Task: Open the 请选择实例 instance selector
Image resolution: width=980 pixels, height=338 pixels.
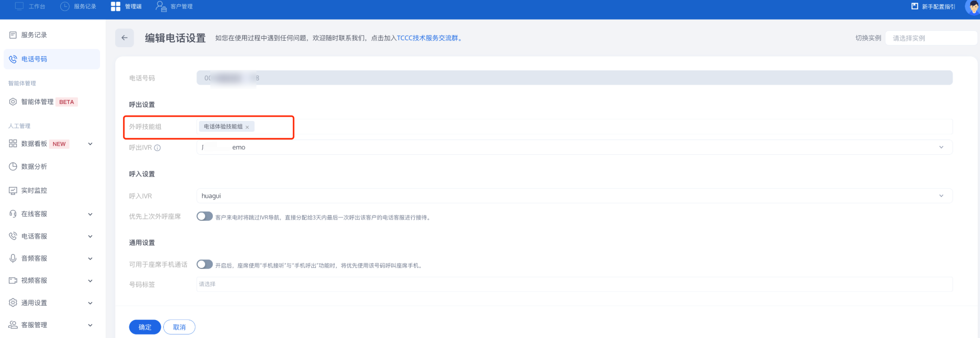Action: click(x=931, y=38)
